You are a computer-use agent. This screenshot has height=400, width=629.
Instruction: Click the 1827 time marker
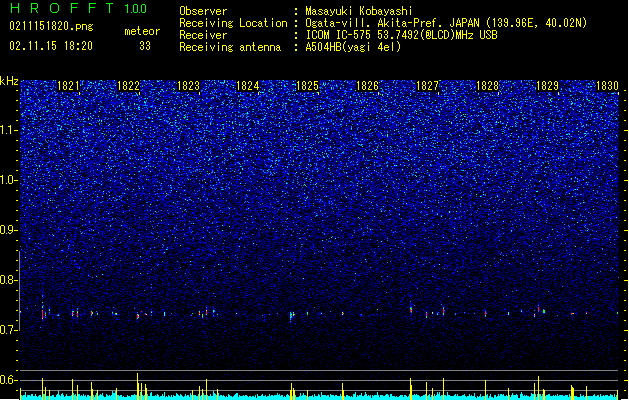tap(427, 86)
